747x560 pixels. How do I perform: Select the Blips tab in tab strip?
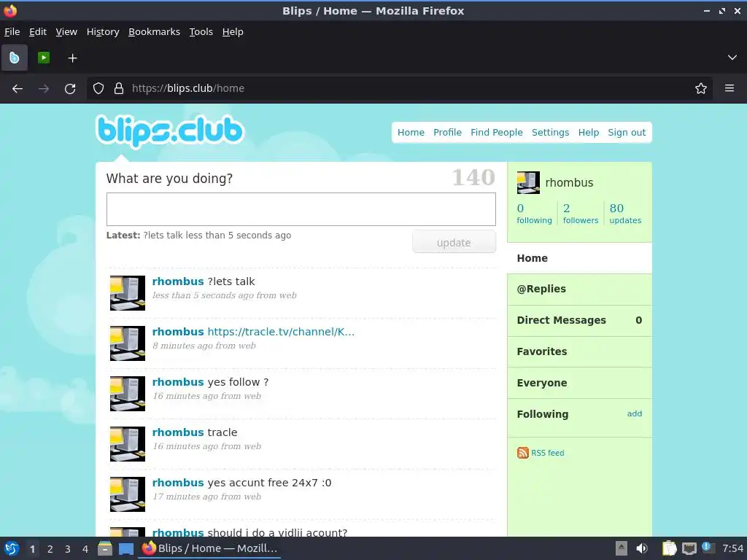(x=15, y=58)
